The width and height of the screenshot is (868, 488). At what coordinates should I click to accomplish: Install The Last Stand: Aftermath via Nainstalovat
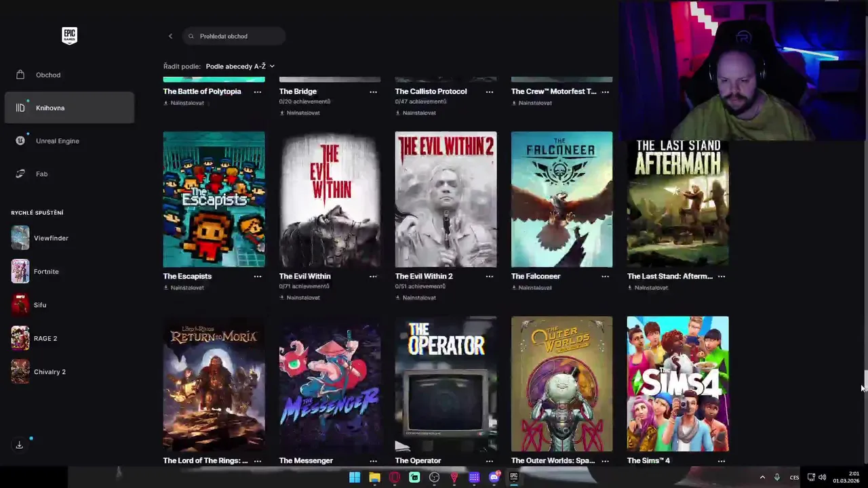(648, 287)
